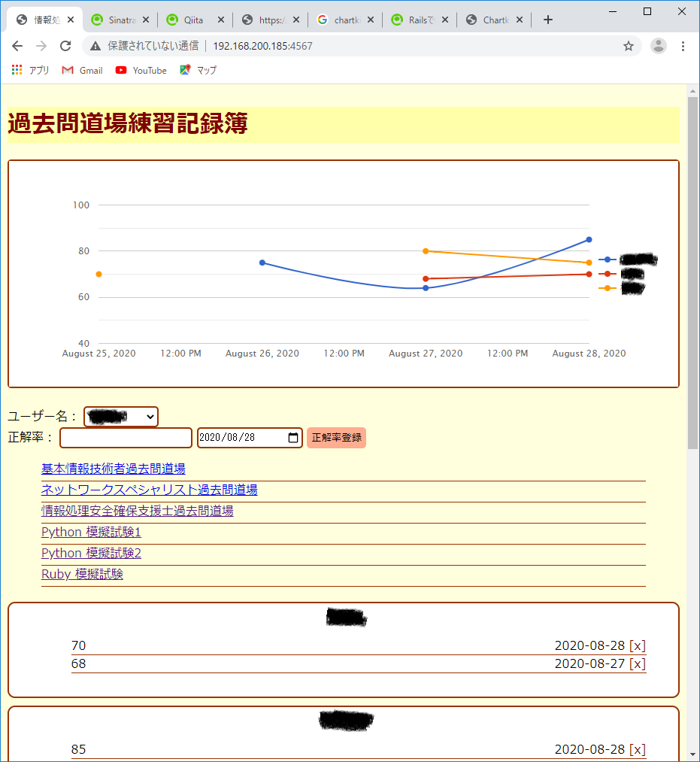Open Gmail from the bookmarks bar
Screen dimensions: 700x762
coord(81,70)
